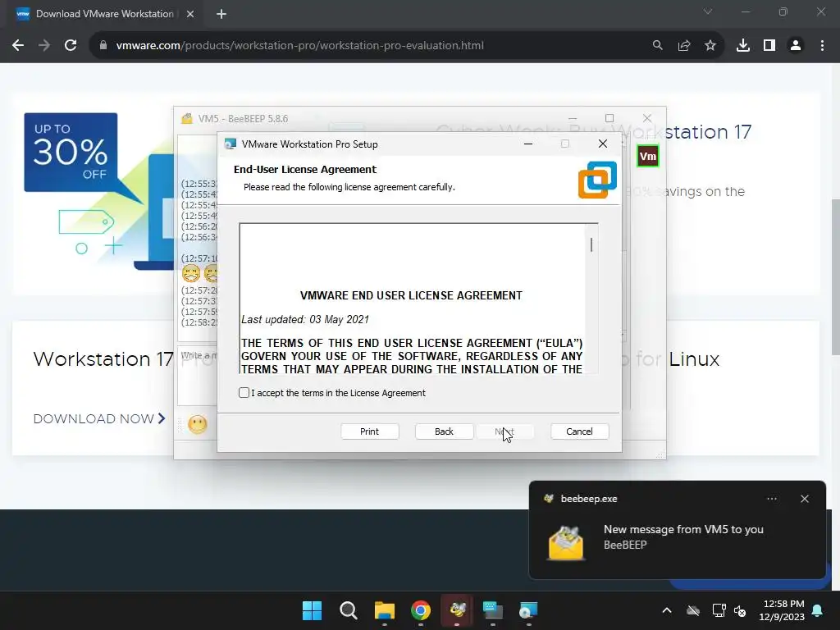The height and width of the screenshot is (630, 840).
Task: Open the notification bell in taskbar
Action: [818, 610]
